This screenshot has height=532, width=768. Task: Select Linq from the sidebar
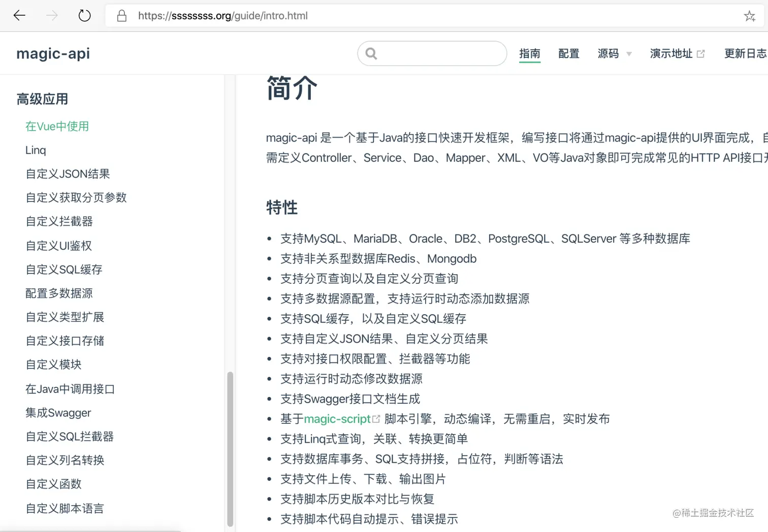pos(36,150)
